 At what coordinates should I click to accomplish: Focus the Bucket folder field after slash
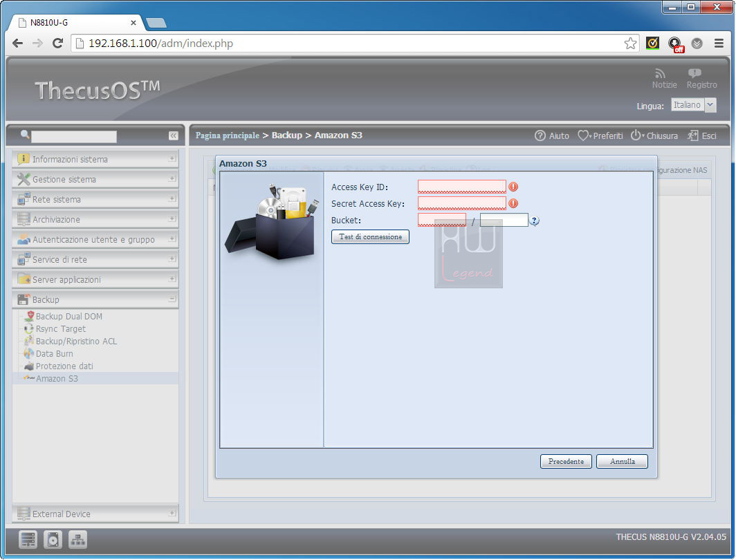click(x=504, y=220)
